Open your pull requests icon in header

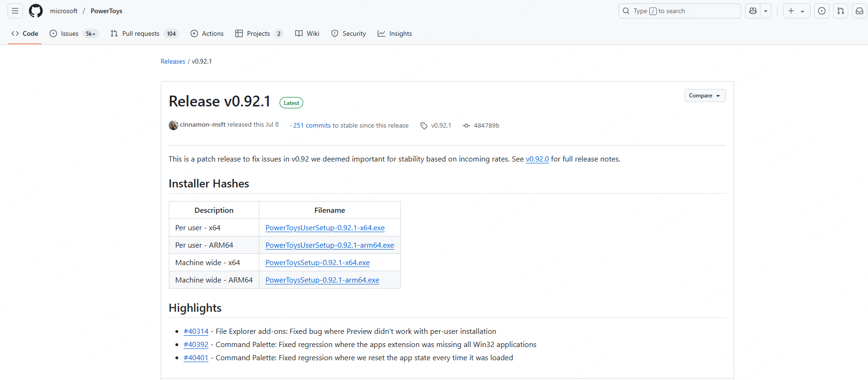pos(841,11)
